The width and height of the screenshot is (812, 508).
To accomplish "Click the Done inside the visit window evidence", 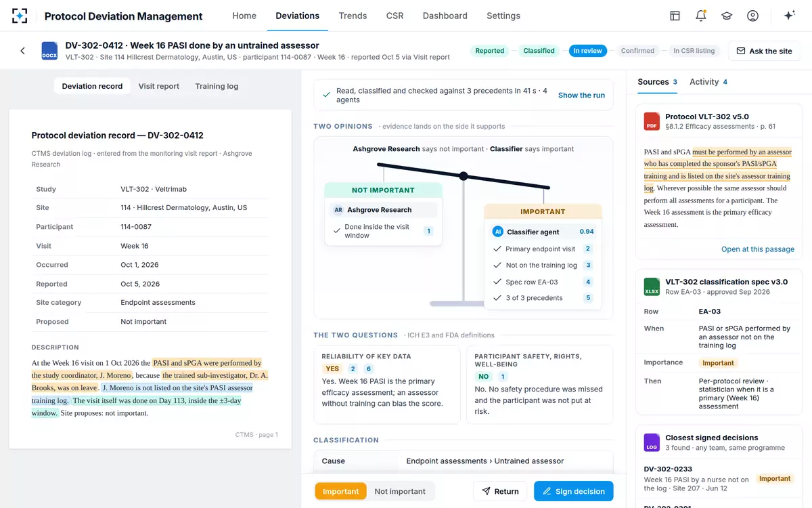I will point(383,231).
